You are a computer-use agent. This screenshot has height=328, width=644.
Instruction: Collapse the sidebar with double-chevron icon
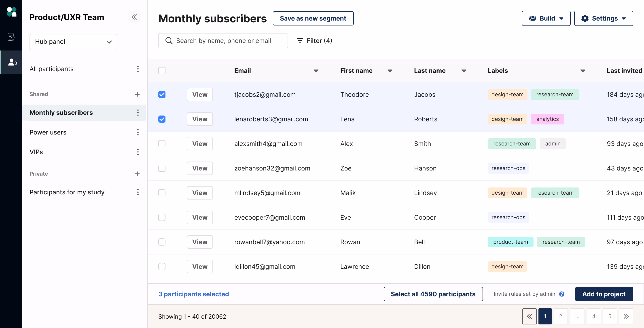134,17
